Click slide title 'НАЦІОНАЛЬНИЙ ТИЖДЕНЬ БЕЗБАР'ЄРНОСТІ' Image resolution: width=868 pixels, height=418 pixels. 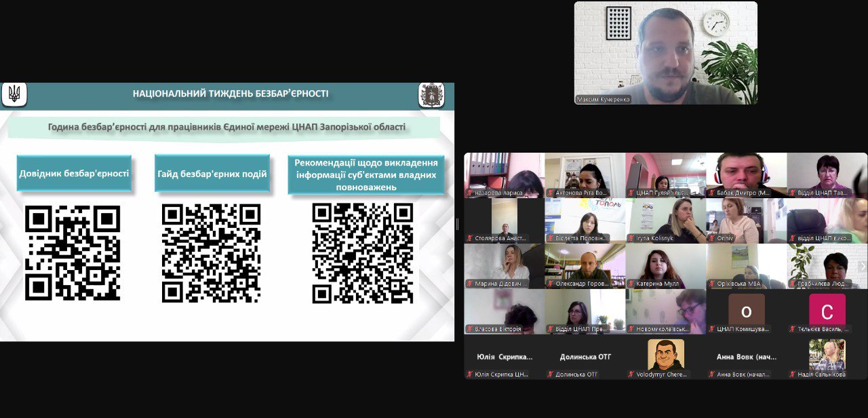pyautogui.click(x=231, y=94)
